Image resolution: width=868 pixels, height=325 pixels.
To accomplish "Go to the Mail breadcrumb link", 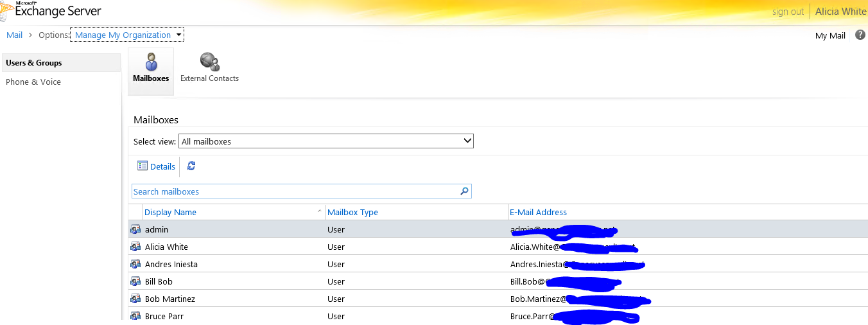I will pos(14,35).
